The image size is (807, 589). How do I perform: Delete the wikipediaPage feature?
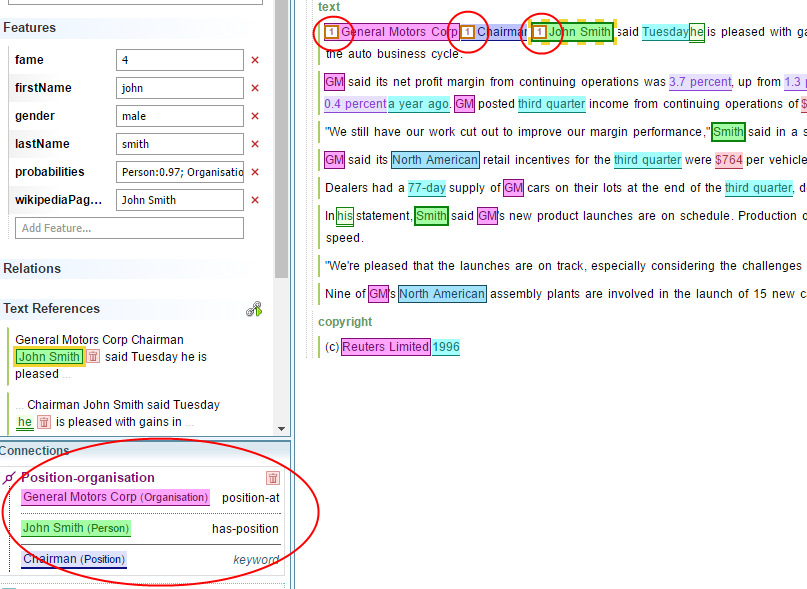point(255,200)
